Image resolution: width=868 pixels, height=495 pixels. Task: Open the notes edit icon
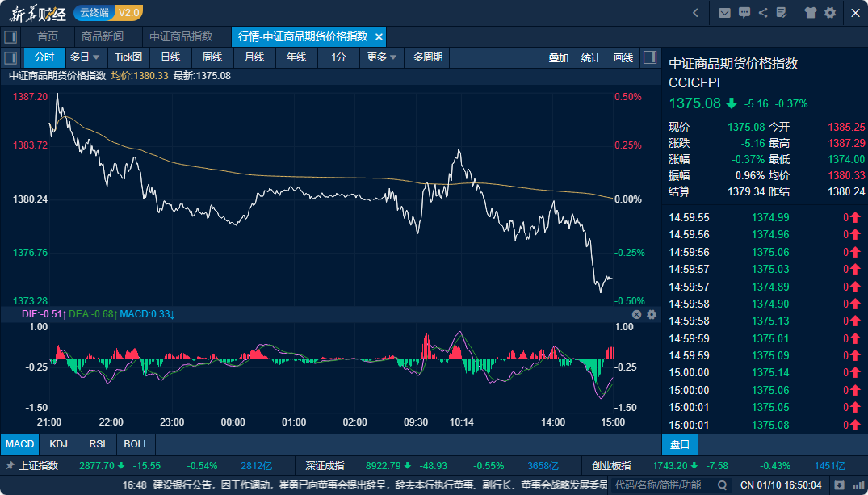pos(781,12)
